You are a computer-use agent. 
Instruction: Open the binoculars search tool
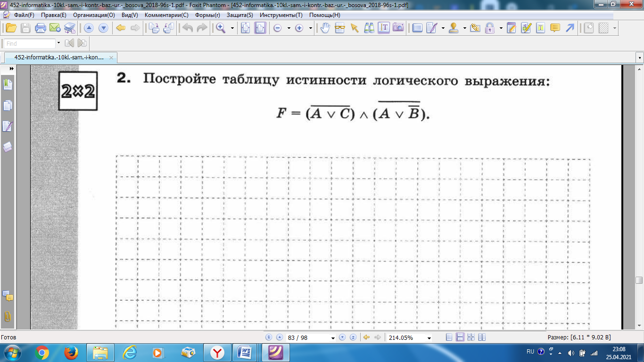[369, 28]
